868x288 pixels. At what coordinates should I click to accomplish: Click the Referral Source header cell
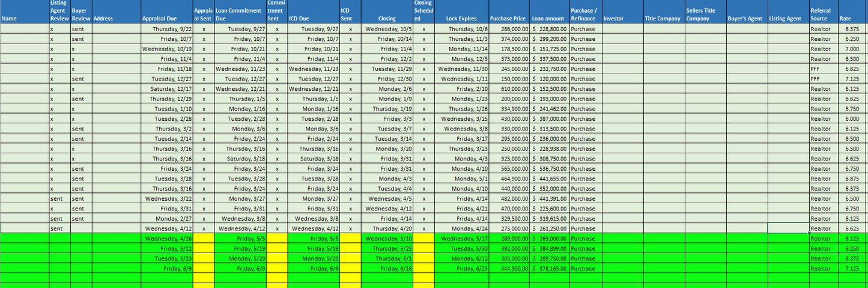point(824,12)
